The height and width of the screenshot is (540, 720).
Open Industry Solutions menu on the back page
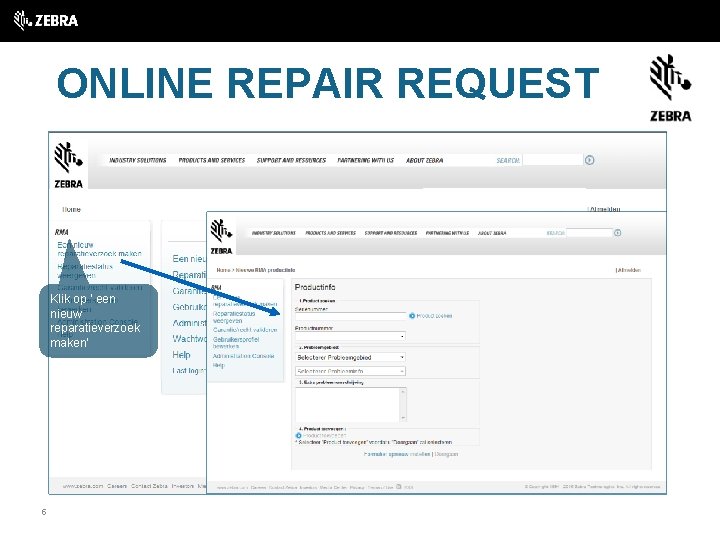138,160
